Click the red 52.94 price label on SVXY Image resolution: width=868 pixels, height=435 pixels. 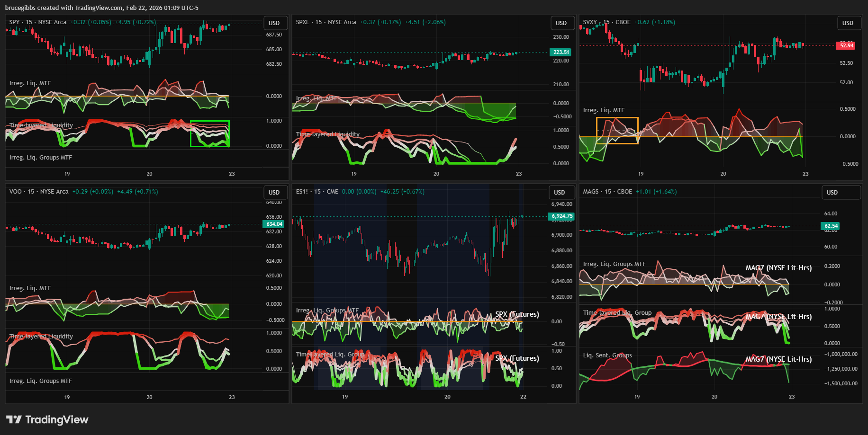846,45
